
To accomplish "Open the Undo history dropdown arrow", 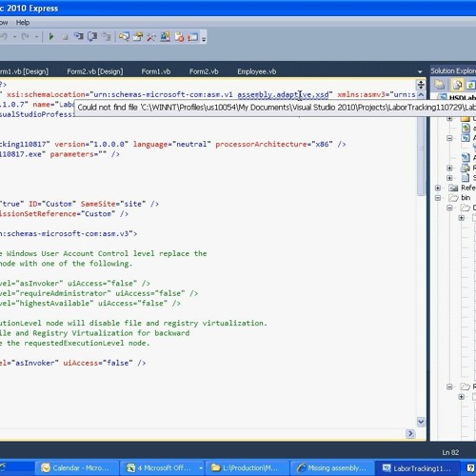I will tap(14, 37).
